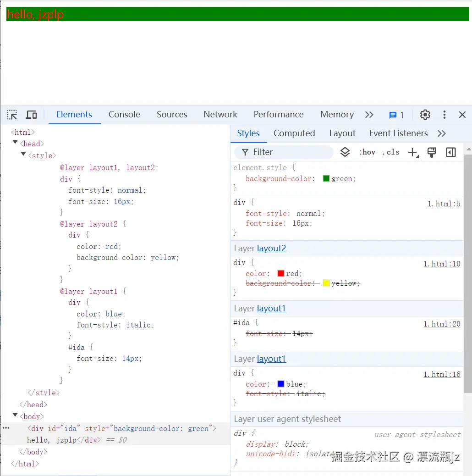Open the issues counter badge
Screen dimensions: 472x476
396,115
